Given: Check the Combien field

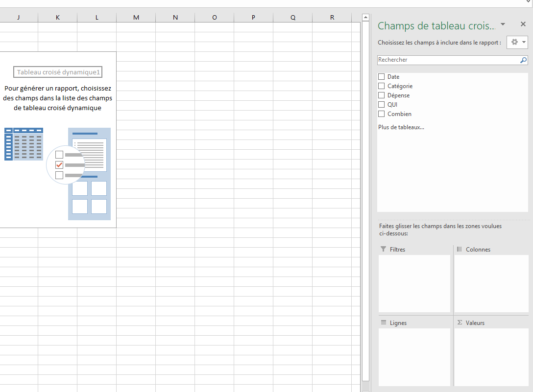Looking at the screenshot, I should pyautogui.click(x=381, y=114).
